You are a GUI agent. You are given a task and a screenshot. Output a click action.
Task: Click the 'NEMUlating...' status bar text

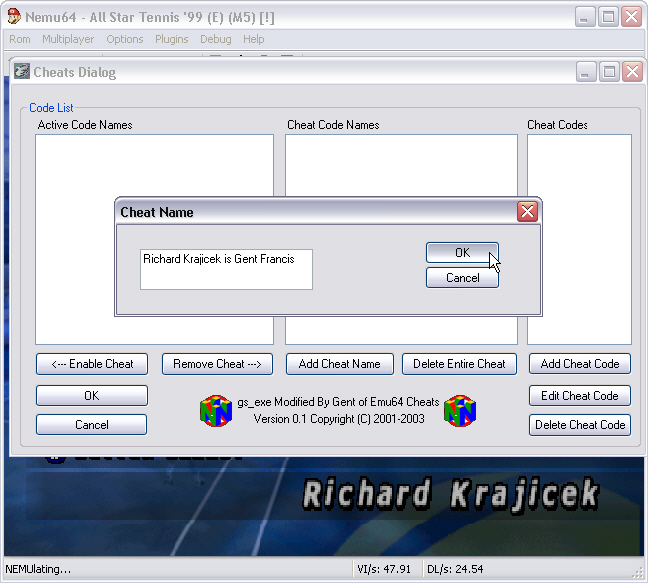tap(38, 569)
